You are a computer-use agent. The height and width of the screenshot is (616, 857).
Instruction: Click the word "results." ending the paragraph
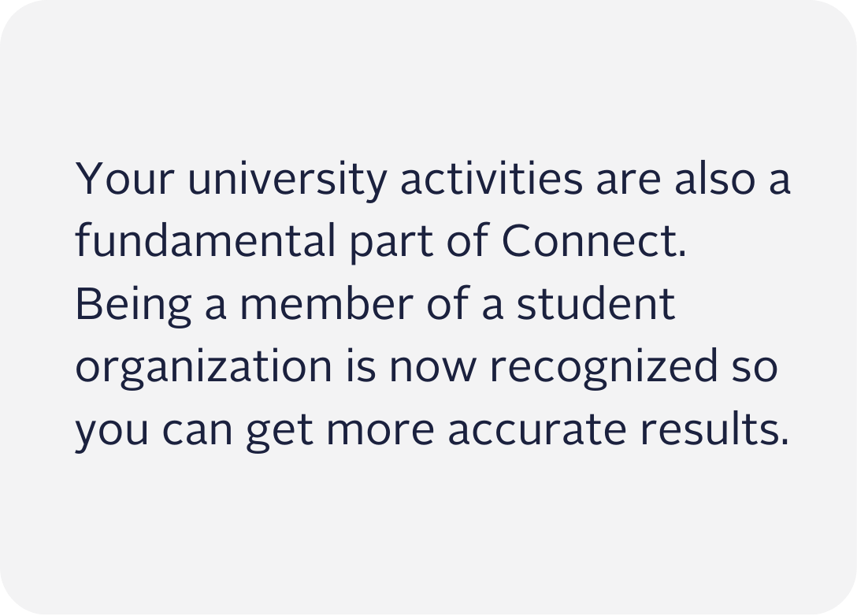coord(714,428)
